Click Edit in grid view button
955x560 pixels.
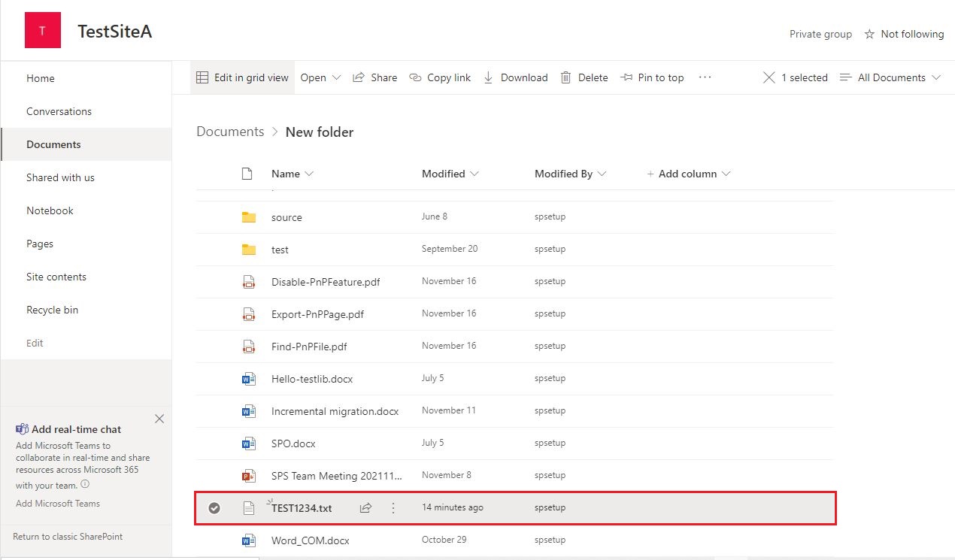click(242, 77)
